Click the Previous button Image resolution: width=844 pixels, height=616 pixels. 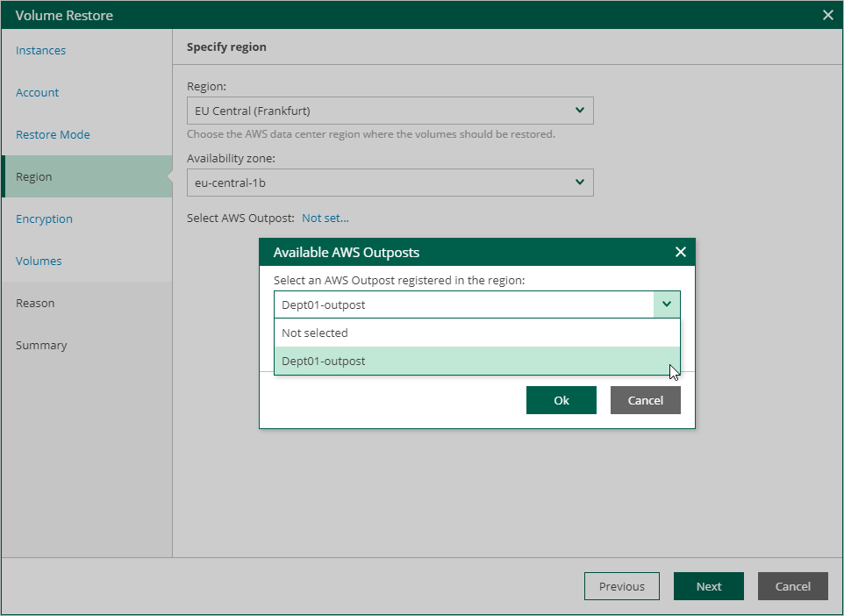click(x=622, y=586)
